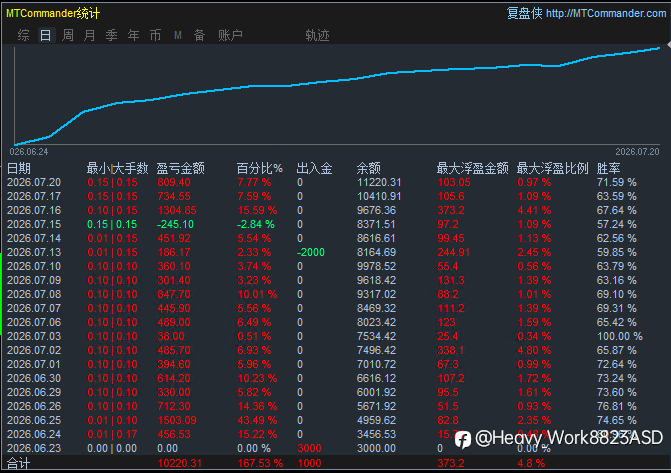Open the http://MTCommander.com link
The width and height of the screenshot is (671, 473).
(606, 13)
